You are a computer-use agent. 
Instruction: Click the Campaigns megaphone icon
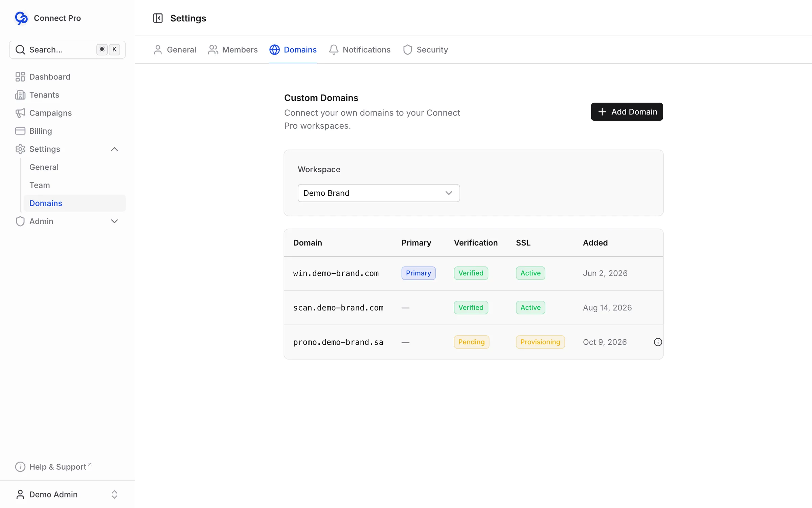tap(20, 113)
